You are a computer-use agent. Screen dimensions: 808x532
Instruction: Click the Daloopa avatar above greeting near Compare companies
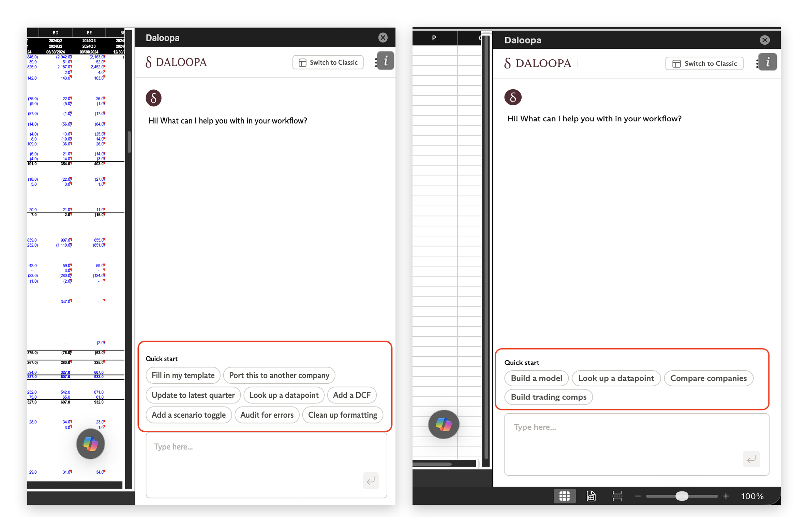pyautogui.click(x=513, y=97)
